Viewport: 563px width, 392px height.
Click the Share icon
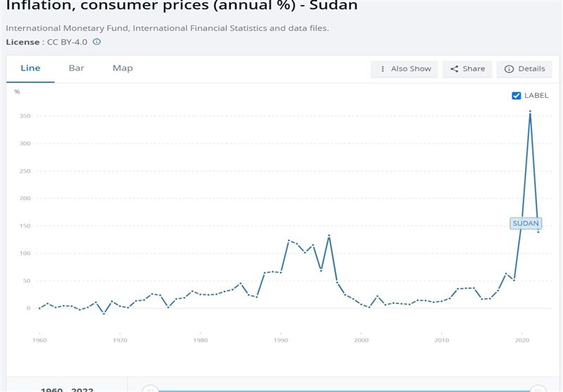455,69
